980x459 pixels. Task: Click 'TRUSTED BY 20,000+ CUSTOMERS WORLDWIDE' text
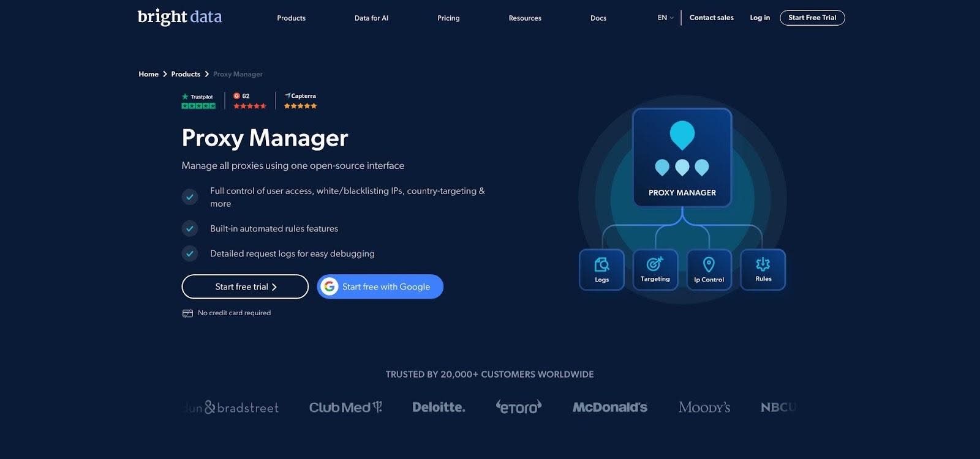pos(489,375)
